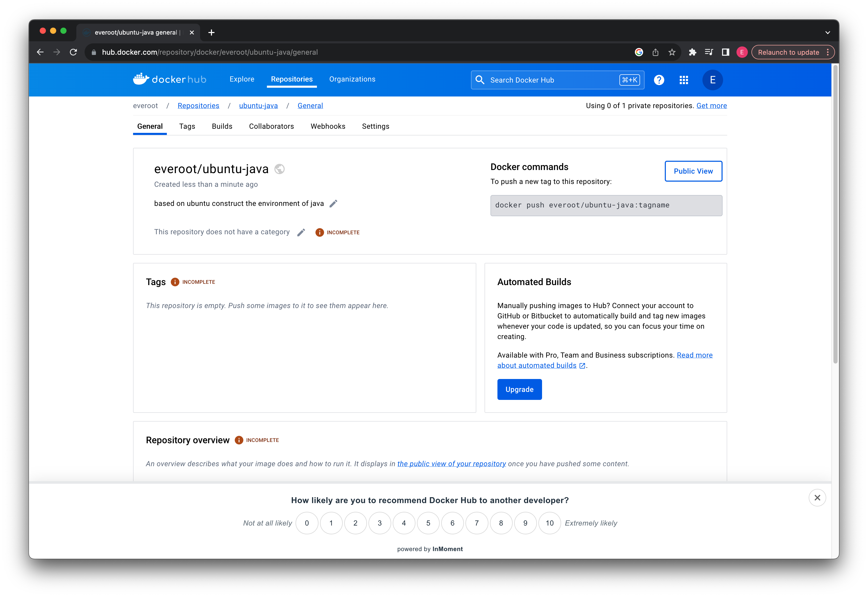Click the Repository overview INCOMPLETE info icon
The height and width of the screenshot is (597, 868).
239,440
